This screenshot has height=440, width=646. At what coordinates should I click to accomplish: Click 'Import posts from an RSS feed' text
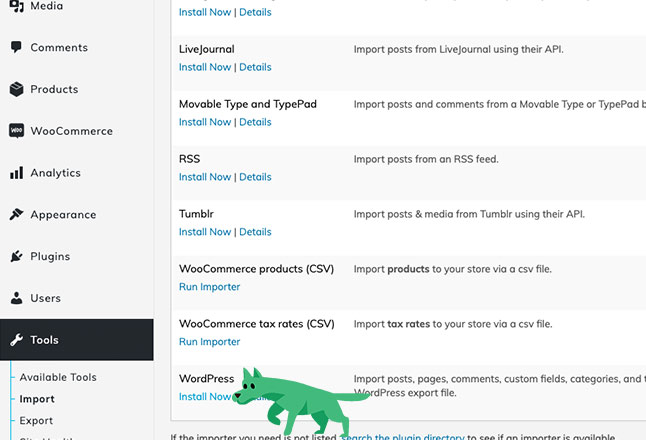tap(426, 159)
